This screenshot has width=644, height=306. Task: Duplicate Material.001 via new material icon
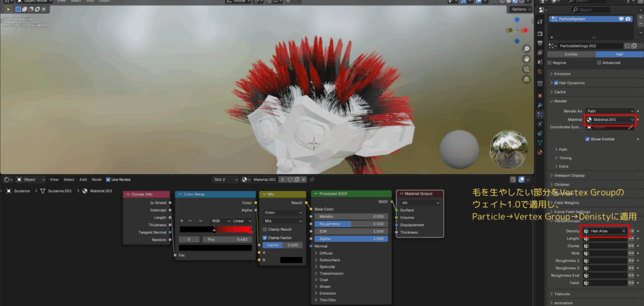tap(297, 180)
